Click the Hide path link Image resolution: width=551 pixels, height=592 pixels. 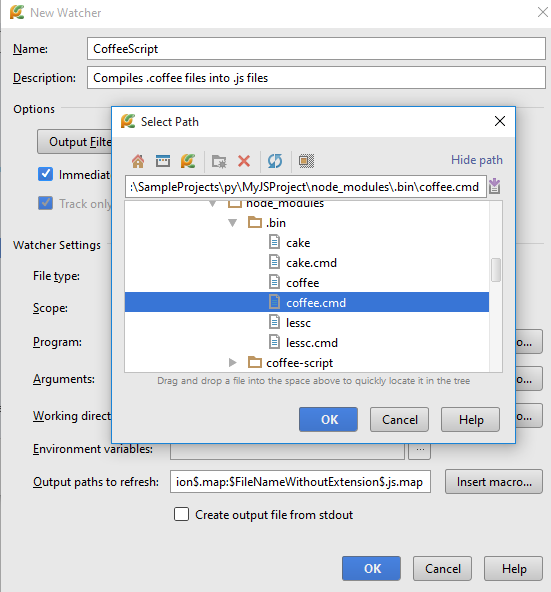[x=477, y=160]
